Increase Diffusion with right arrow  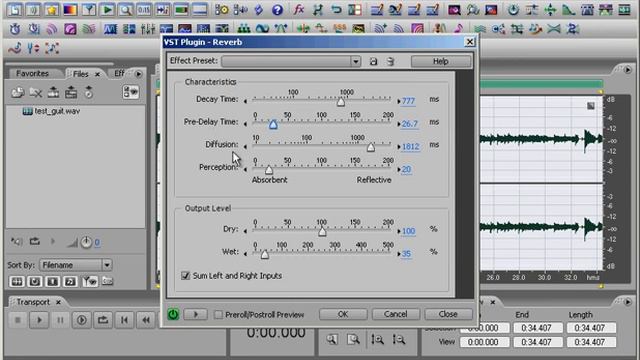pos(399,146)
